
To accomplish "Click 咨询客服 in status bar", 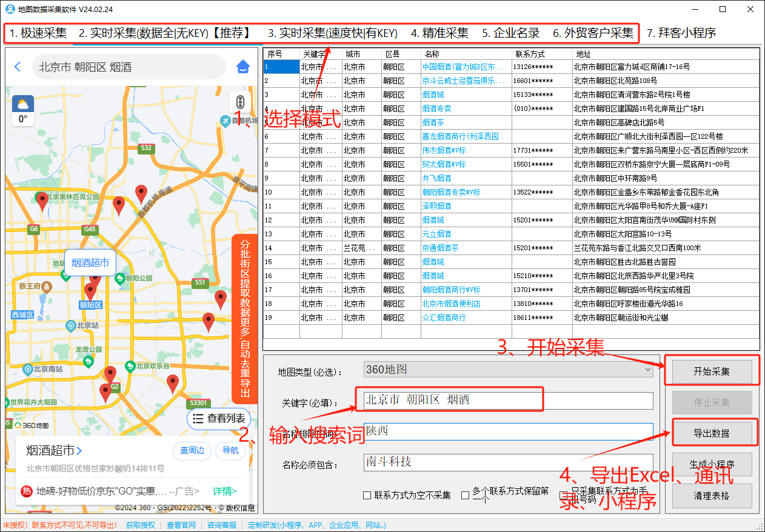I will (222, 525).
